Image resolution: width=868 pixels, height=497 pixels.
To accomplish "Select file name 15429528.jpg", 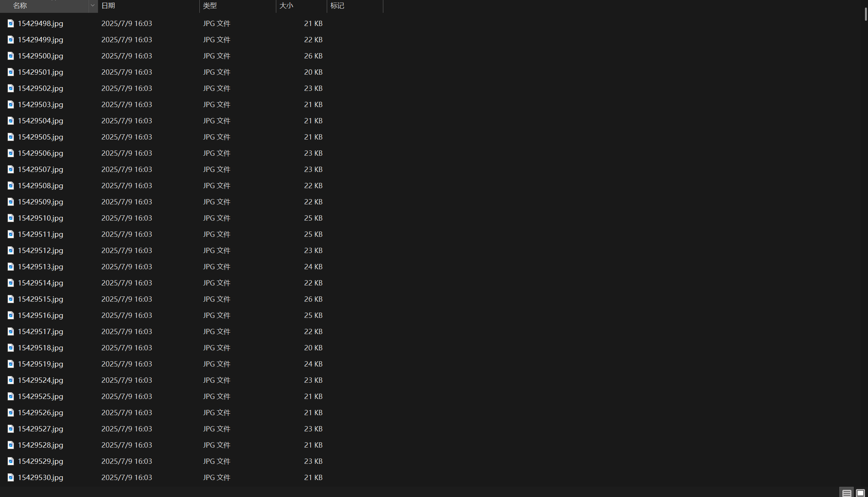I will click(x=40, y=445).
